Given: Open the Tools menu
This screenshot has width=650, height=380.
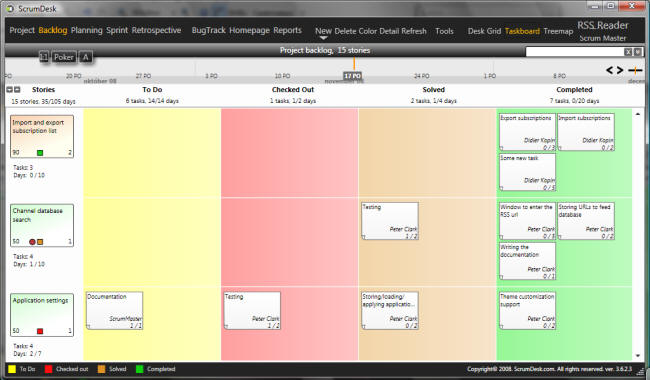Looking at the screenshot, I should point(444,31).
